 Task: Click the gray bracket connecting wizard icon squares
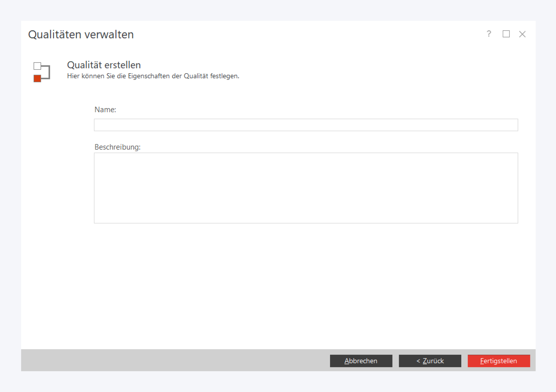49,72
